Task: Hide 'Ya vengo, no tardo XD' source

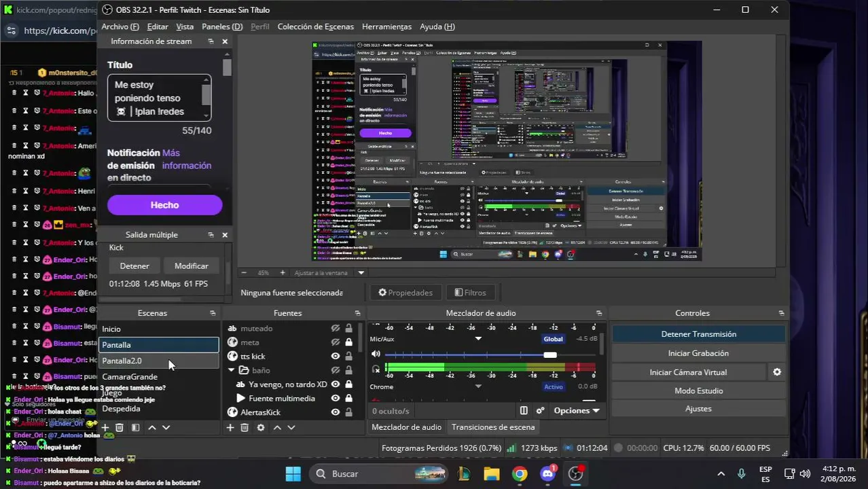Action: point(336,384)
